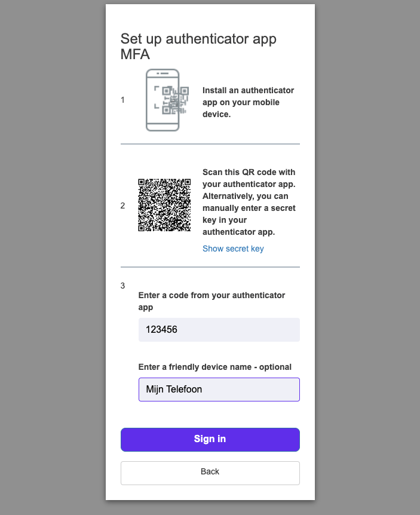Click the step number 3 marker

123,286
